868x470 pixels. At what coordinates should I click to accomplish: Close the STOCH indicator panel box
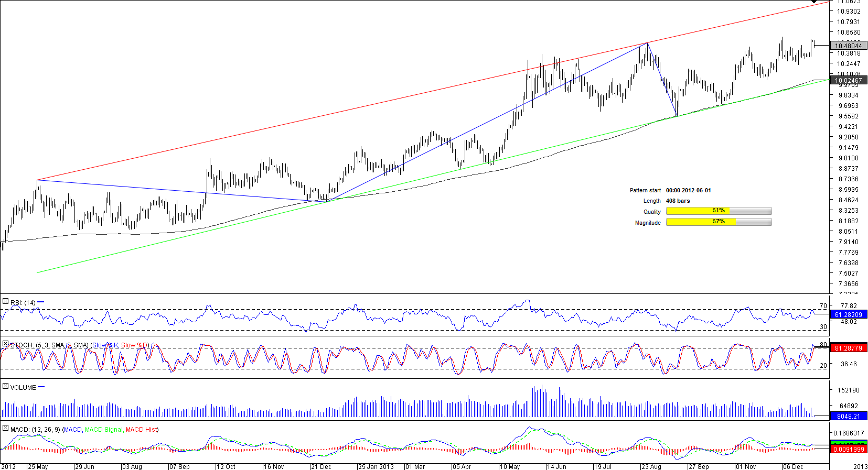(5, 344)
